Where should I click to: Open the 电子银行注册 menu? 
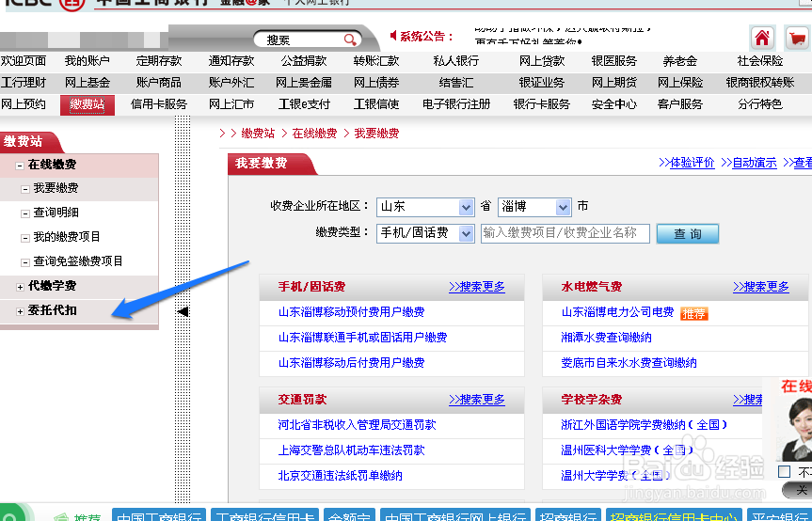(x=456, y=104)
